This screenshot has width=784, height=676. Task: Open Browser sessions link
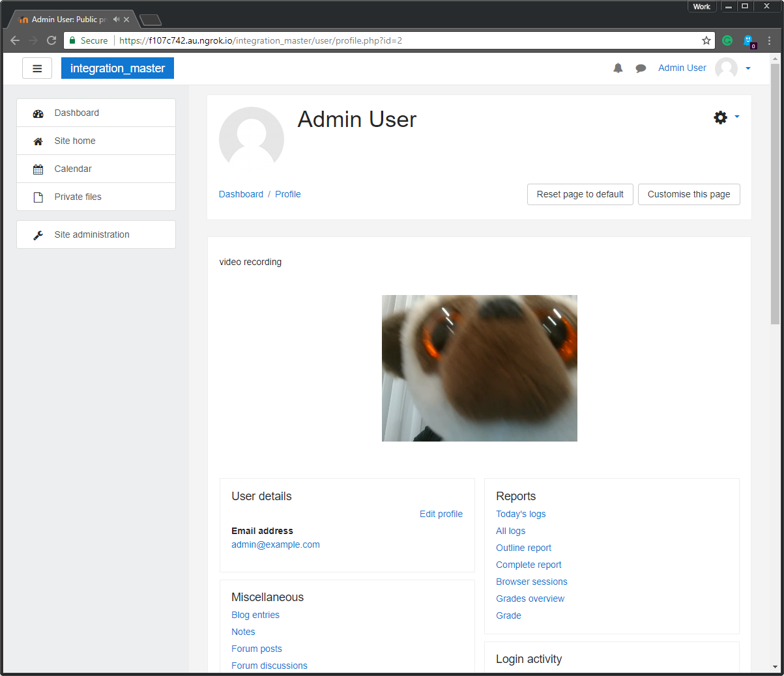point(532,582)
